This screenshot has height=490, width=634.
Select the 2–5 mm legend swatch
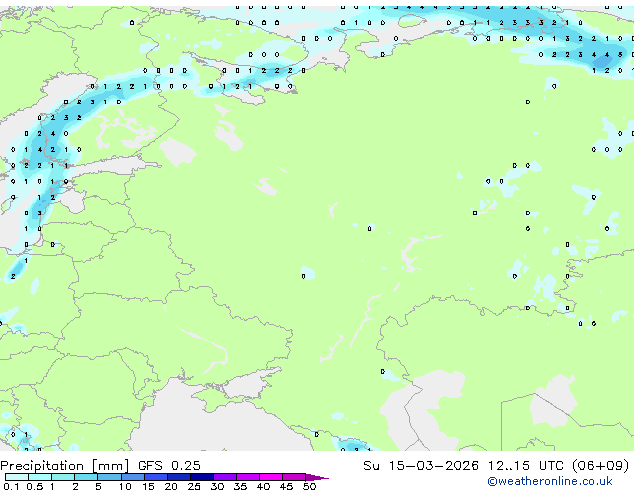(x=86, y=477)
